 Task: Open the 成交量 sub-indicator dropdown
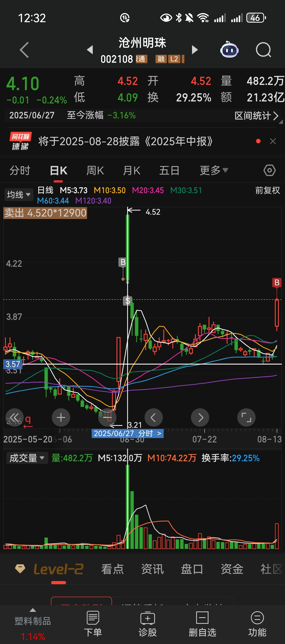27,458
